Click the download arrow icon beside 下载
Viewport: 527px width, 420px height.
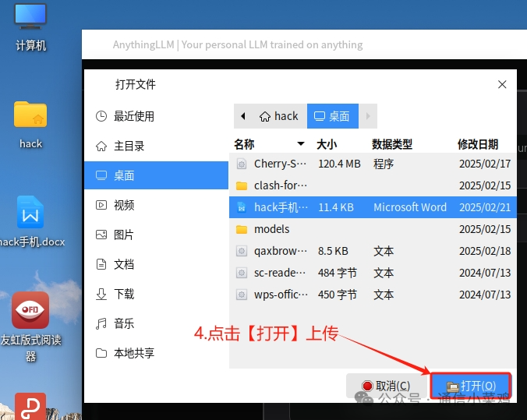(x=101, y=294)
